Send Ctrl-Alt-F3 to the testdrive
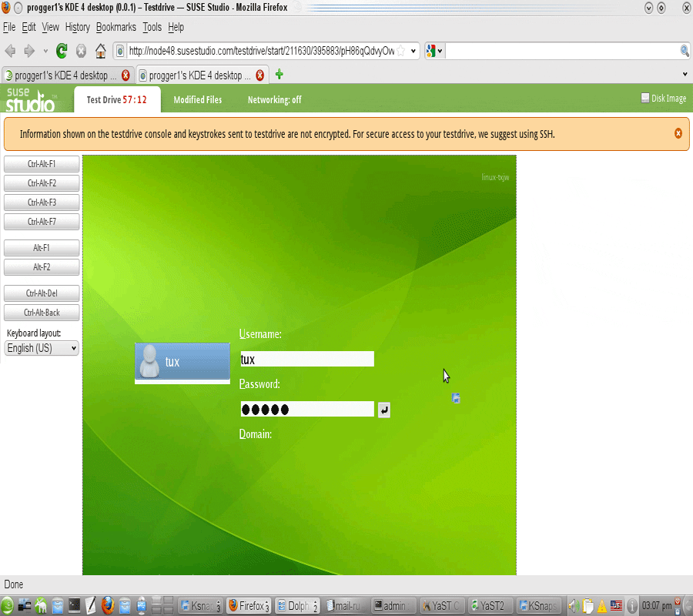This screenshot has width=693, height=616. coord(42,203)
